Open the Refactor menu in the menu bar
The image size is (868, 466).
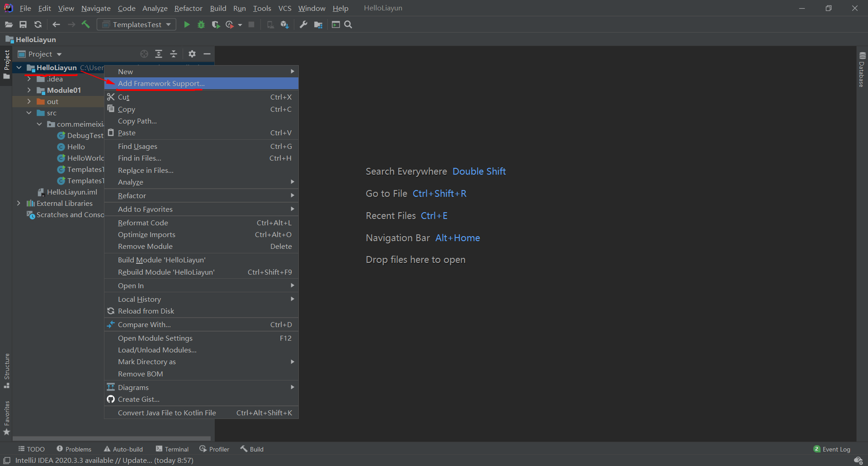[x=189, y=8]
